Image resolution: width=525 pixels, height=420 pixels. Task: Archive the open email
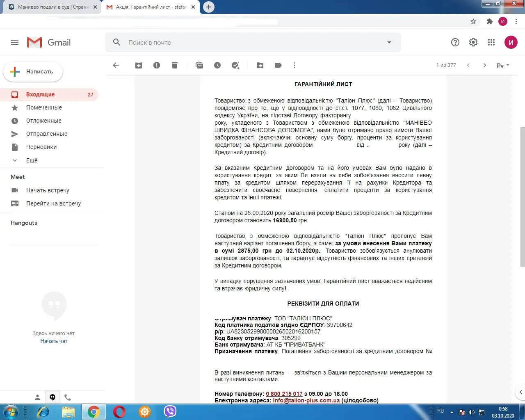(x=138, y=65)
